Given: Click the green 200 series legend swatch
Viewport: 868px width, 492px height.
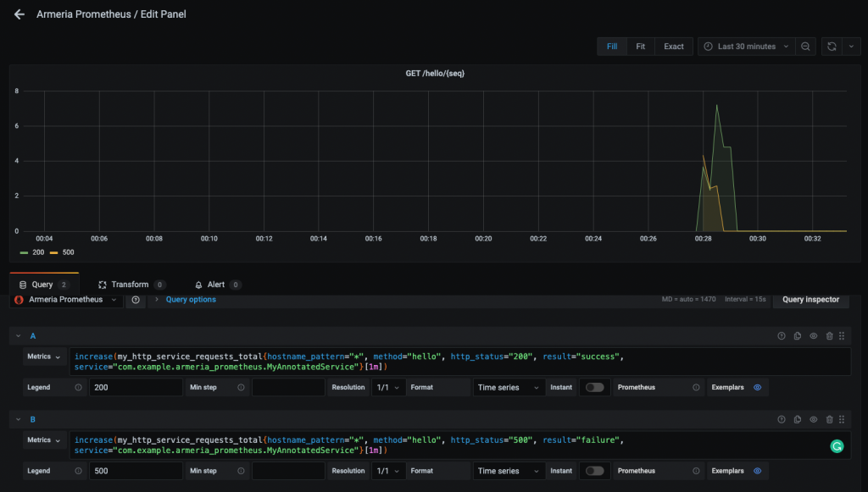Looking at the screenshot, I should pos(24,252).
